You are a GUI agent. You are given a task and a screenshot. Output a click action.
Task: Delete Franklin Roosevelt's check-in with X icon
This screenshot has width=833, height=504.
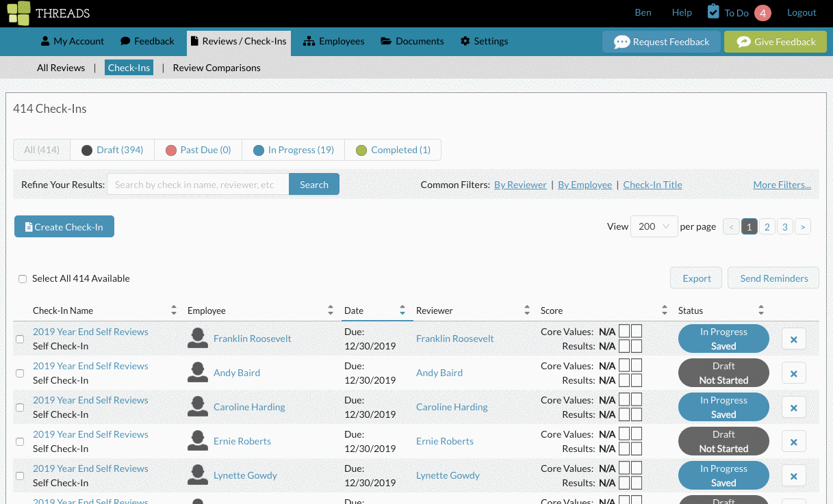click(793, 339)
